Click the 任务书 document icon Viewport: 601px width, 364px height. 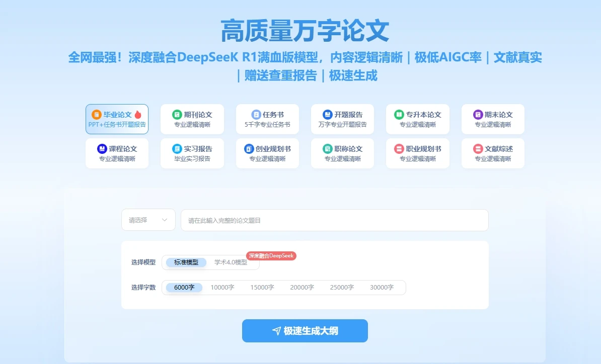point(256,115)
